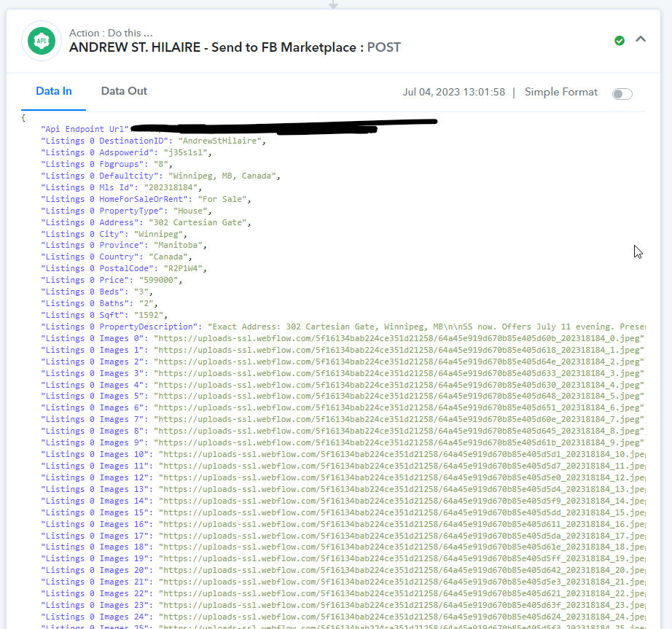Click the 'Action : Do this ...' label
672x629 pixels.
tap(111, 33)
